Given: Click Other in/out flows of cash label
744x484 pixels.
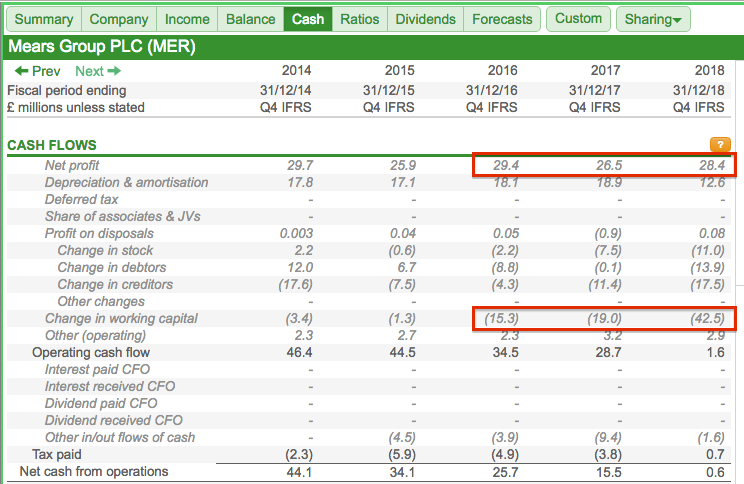Looking at the screenshot, I should click(120, 438).
